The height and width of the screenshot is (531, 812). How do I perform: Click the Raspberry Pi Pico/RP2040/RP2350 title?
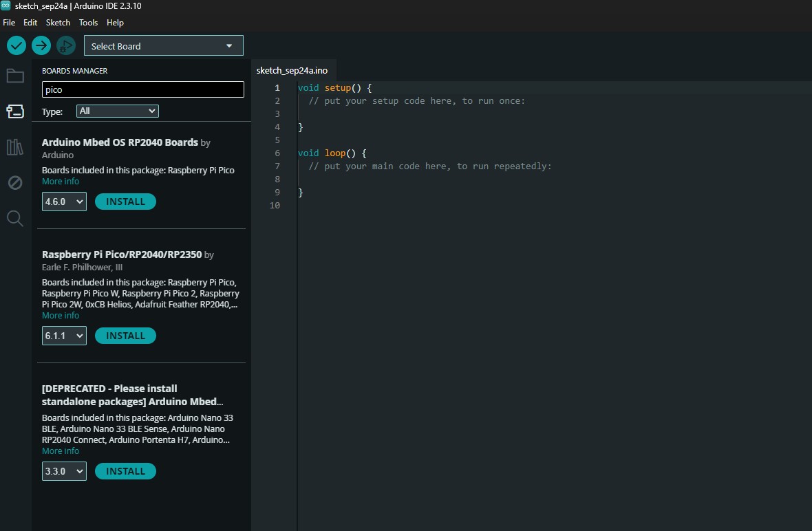[x=122, y=254]
